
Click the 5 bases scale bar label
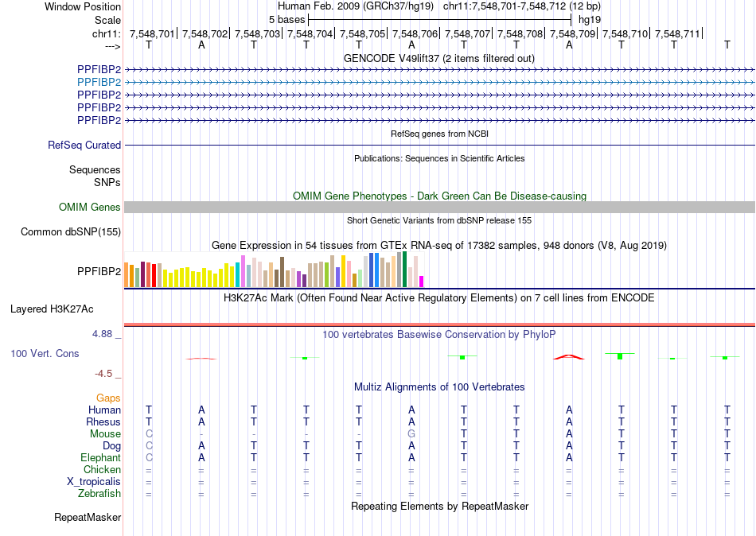pyautogui.click(x=286, y=20)
